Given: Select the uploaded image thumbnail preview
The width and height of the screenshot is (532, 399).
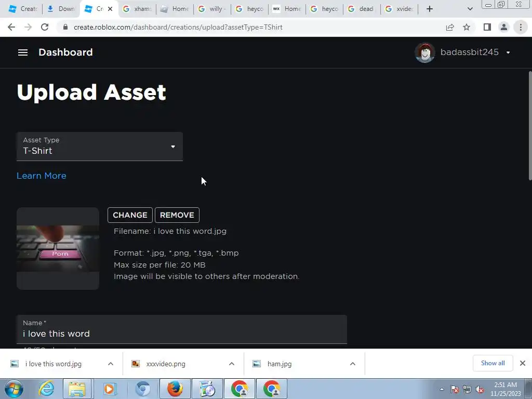Looking at the screenshot, I should (58, 248).
